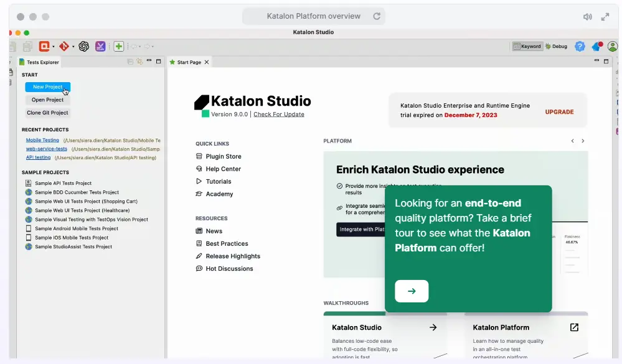
Task: Click the Integrate with Platform button
Action: click(360, 230)
